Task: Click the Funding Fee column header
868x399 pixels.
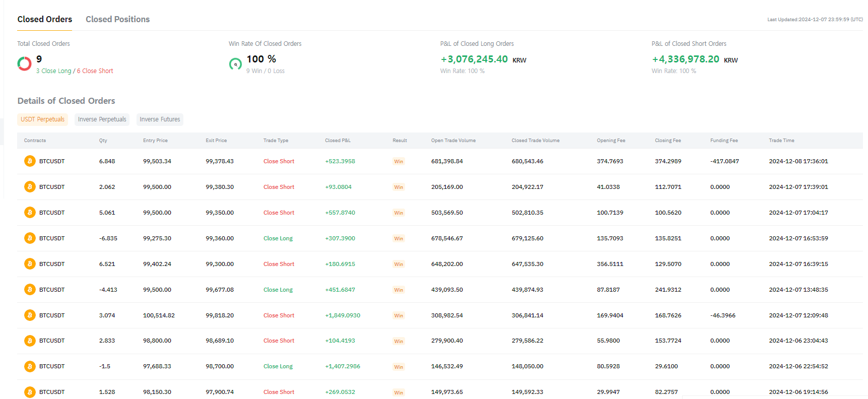Action: coord(724,141)
